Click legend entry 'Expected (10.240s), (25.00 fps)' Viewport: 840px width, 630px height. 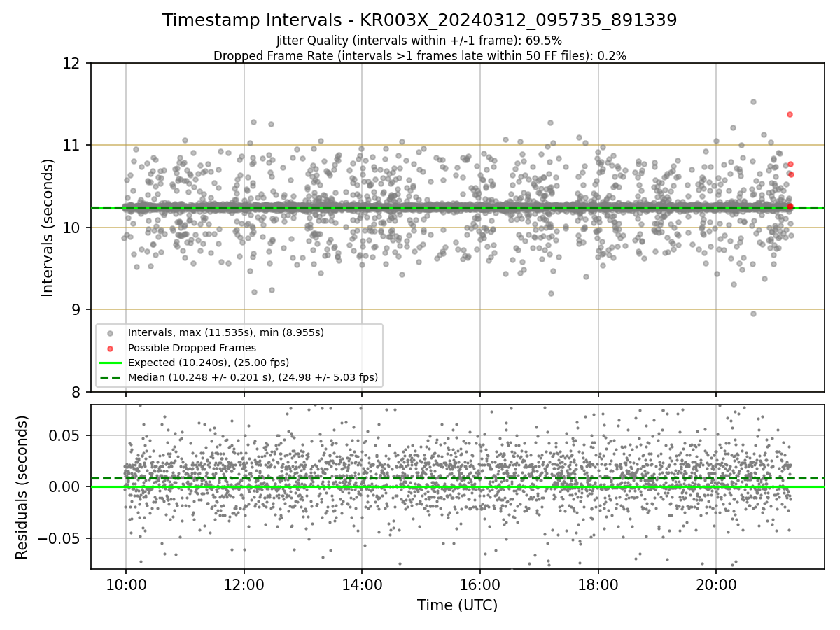click(x=209, y=363)
